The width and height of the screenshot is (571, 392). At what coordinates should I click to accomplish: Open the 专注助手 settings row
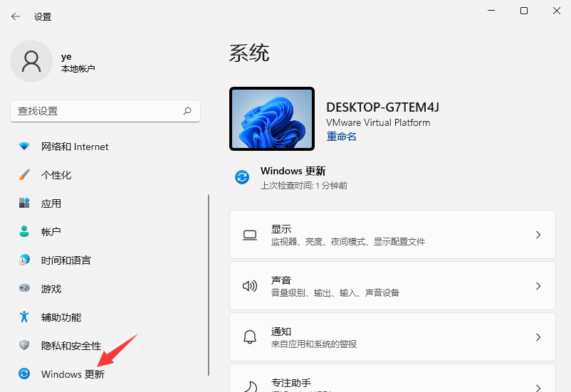pos(392,383)
